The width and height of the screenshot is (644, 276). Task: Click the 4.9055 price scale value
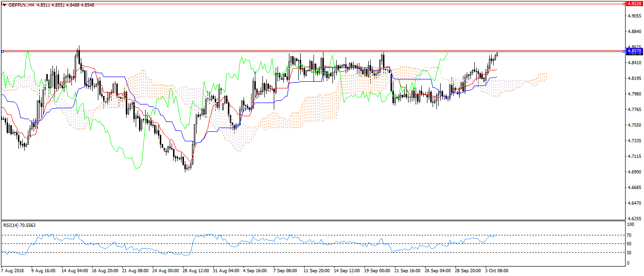[634, 16]
